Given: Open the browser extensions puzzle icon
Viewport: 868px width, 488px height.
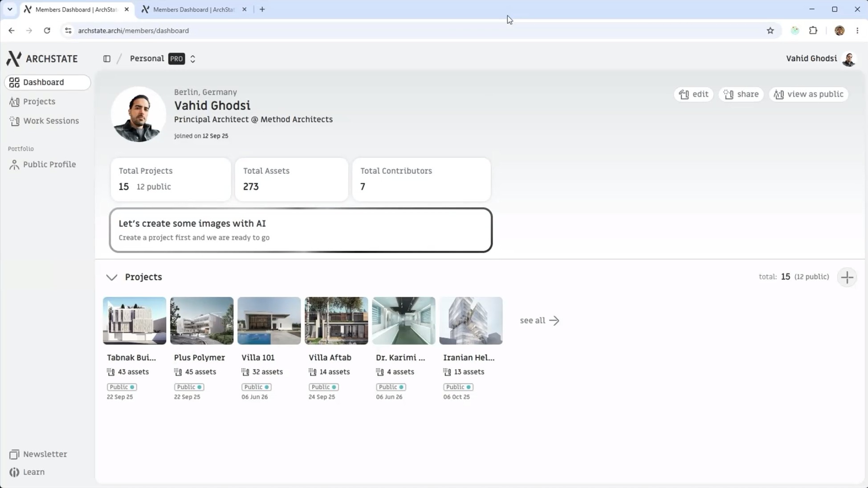Looking at the screenshot, I should [x=813, y=31].
